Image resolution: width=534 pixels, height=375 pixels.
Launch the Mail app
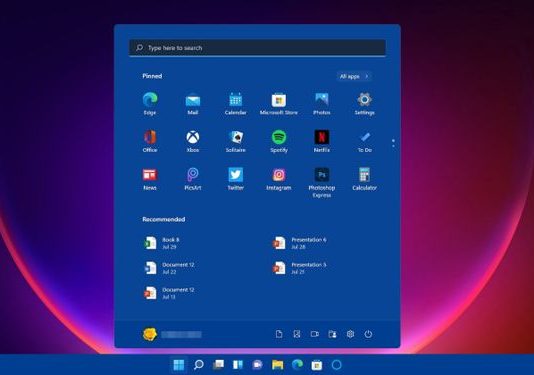193,104
